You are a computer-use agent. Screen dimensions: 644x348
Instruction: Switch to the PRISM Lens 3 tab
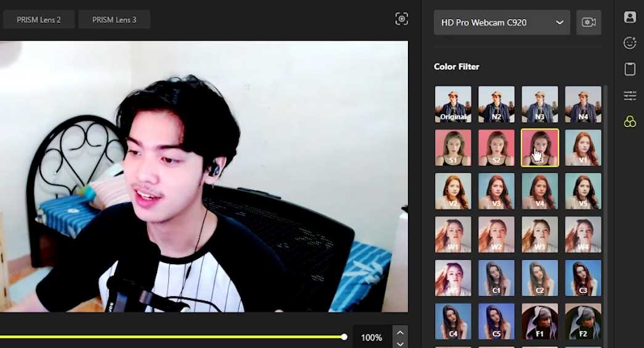click(114, 20)
